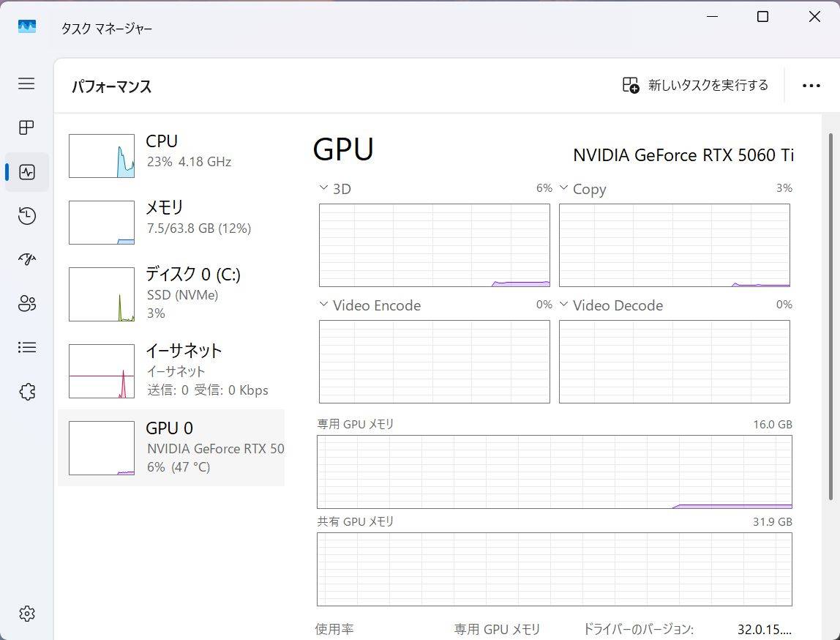Open the Startup apps page icon

pos(27,259)
